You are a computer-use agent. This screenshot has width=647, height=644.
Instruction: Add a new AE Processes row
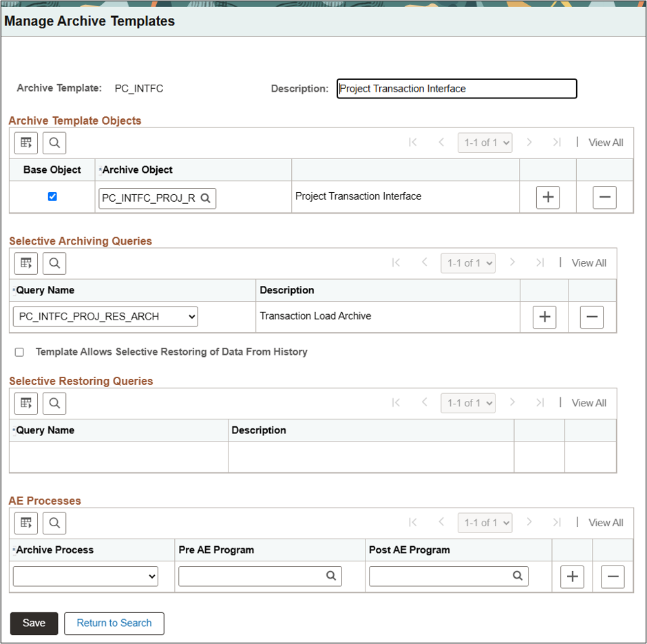[572, 577]
